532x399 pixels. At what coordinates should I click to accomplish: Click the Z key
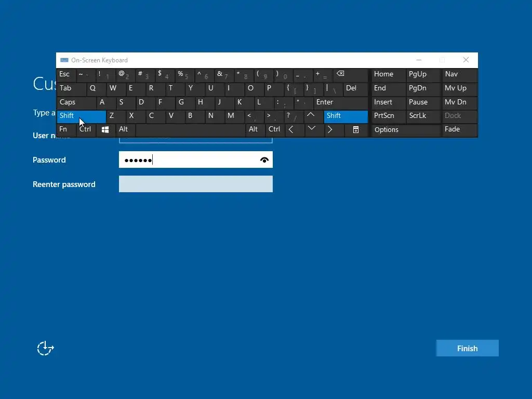[x=116, y=116]
